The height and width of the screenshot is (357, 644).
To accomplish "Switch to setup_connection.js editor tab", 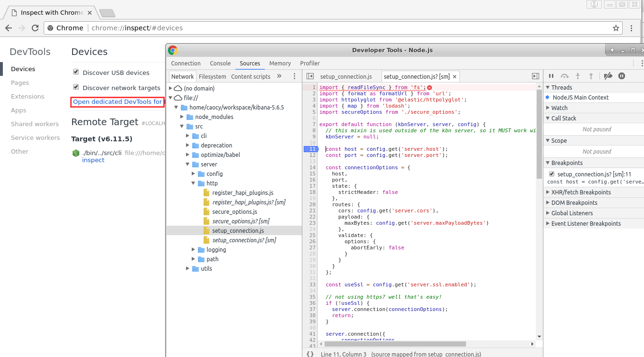I will (x=346, y=76).
